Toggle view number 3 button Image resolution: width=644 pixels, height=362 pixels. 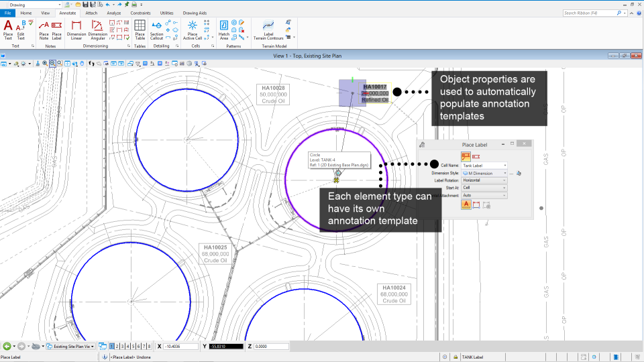tap(123, 347)
